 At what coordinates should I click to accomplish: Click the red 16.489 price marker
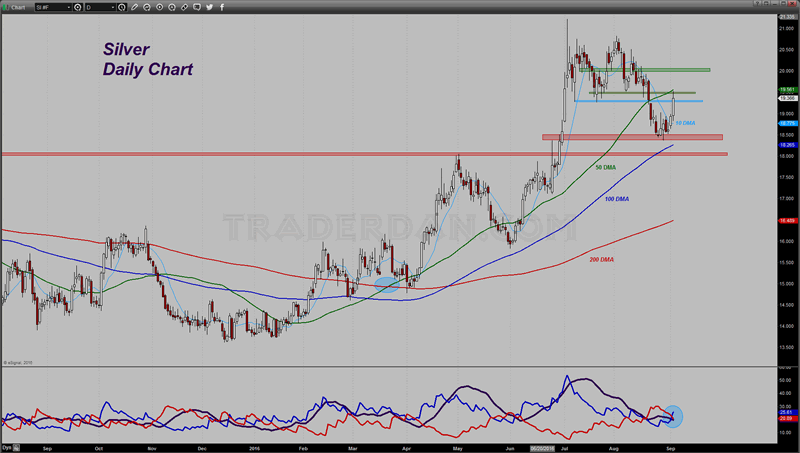click(x=787, y=220)
